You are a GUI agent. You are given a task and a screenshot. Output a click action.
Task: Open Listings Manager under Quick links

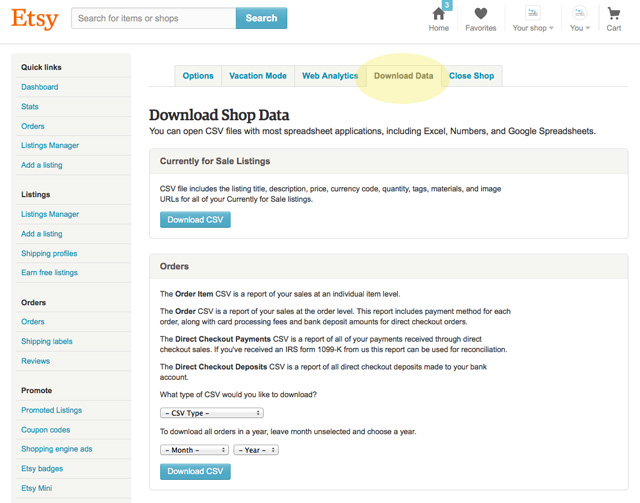point(50,145)
